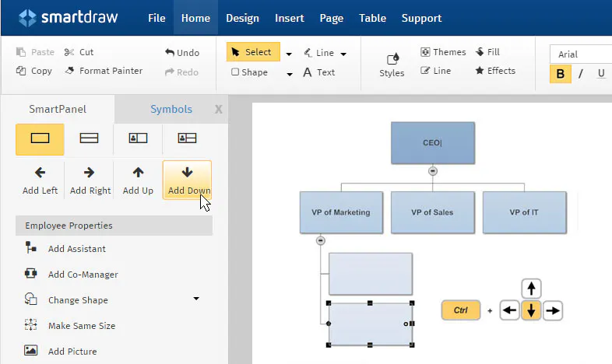Open the Insert tab
This screenshot has width=612, height=364.
(x=289, y=18)
